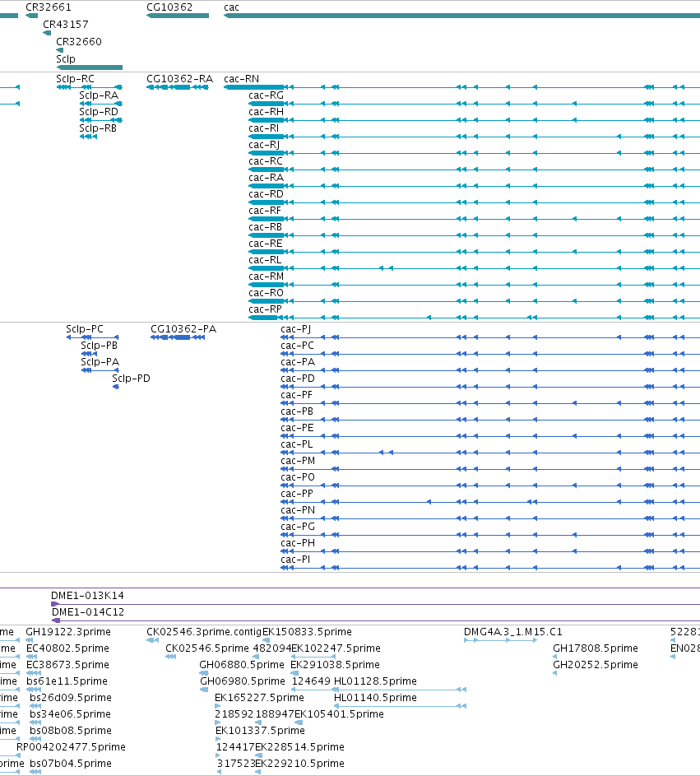Click the CR32661 gene label

point(49,7)
